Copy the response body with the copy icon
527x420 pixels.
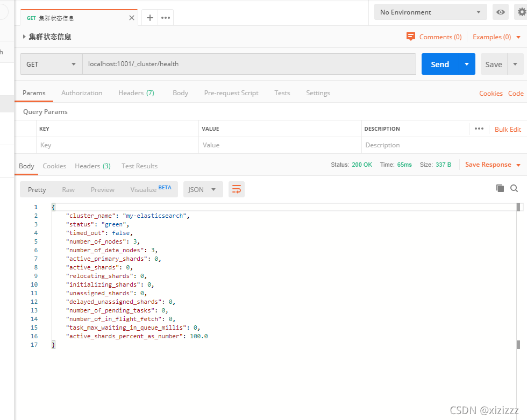[x=500, y=188]
